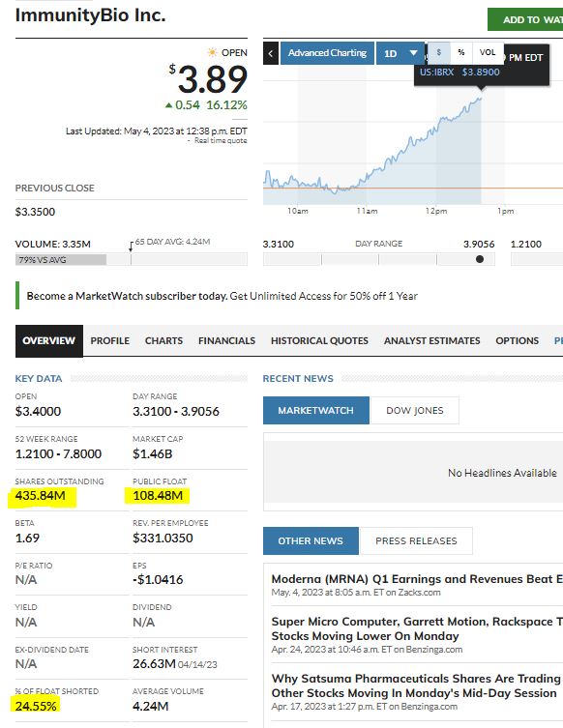Screen dimensions: 563x728
Task: Click MarketWatch subscriber offer banner
Action: coord(222,296)
